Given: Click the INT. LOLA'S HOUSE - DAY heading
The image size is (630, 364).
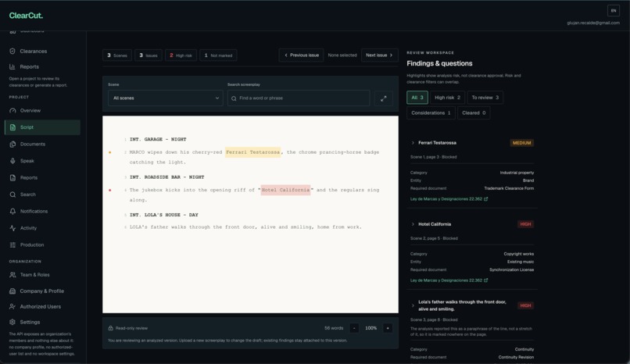Looking at the screenshot, I should [x=164, y=215].
